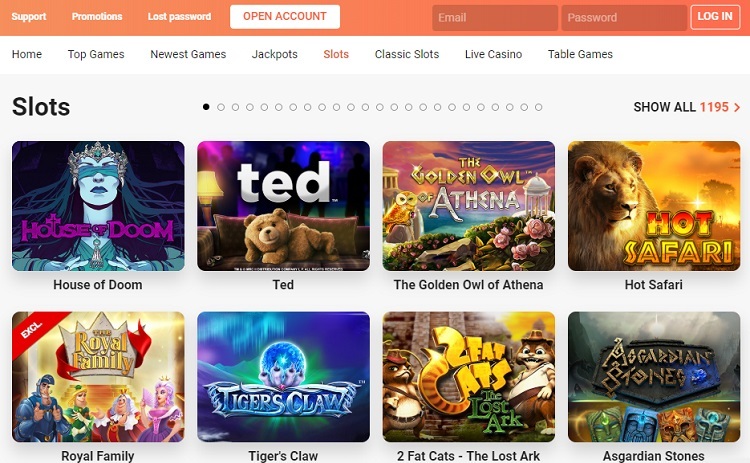Open the Lost password link
This screenshot has width=750, height=463.
(x=179, y=16)
